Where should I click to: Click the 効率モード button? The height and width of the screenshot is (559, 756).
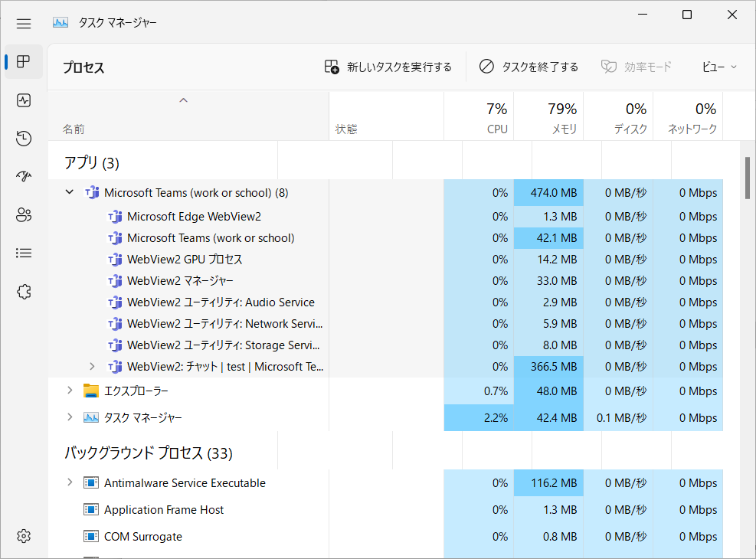coord(637,67)
